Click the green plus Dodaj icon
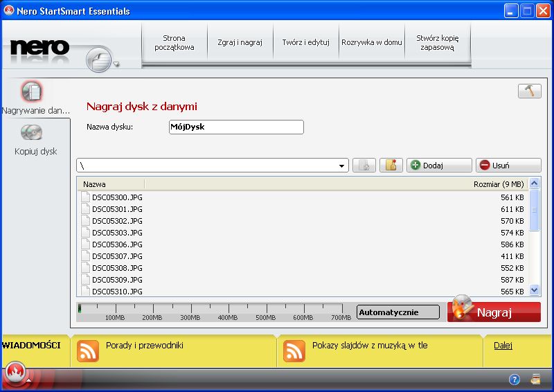554x392 pixels. [415, 165]
